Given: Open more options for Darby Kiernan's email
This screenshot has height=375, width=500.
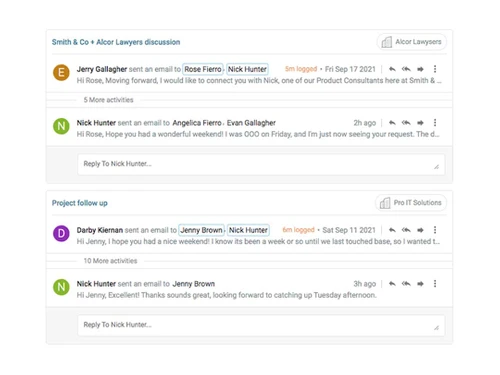Looking at the screenshot, I should [x=435, y=230].
